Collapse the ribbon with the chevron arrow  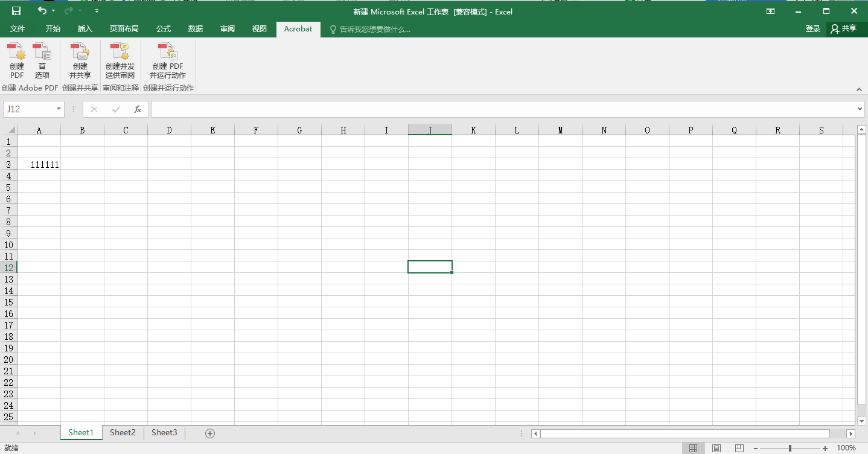click(x=858, y=89)
